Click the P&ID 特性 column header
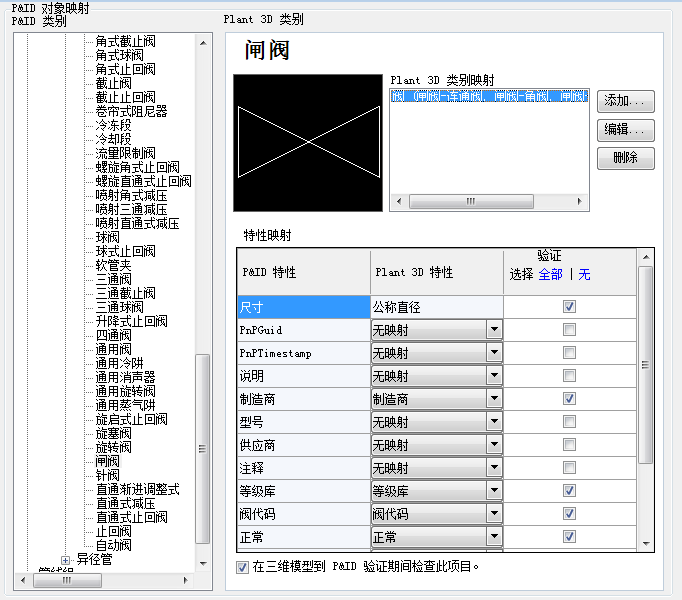This screenshot has width=682, height=600. click(304, 272)
